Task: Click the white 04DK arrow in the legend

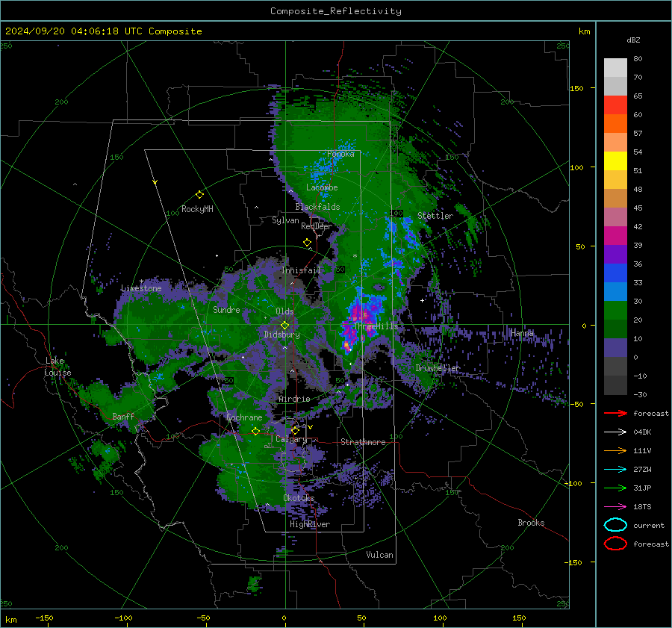Action: point(615,432)
